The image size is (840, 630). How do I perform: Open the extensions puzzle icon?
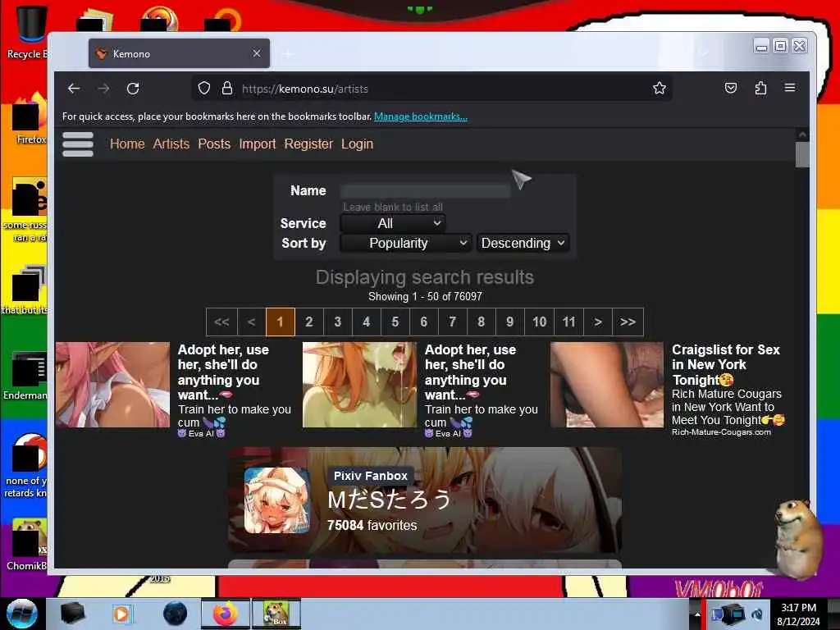click(x=760, y=88)
